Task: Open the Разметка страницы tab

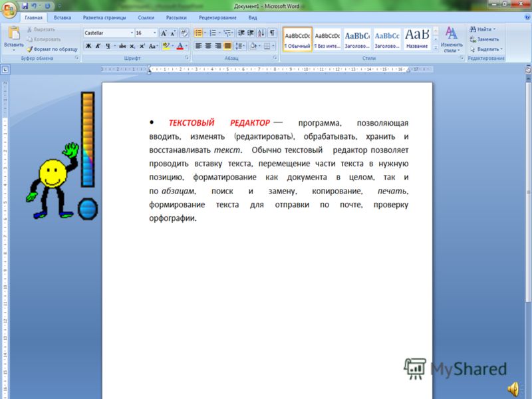Action: tap(104, 18)
